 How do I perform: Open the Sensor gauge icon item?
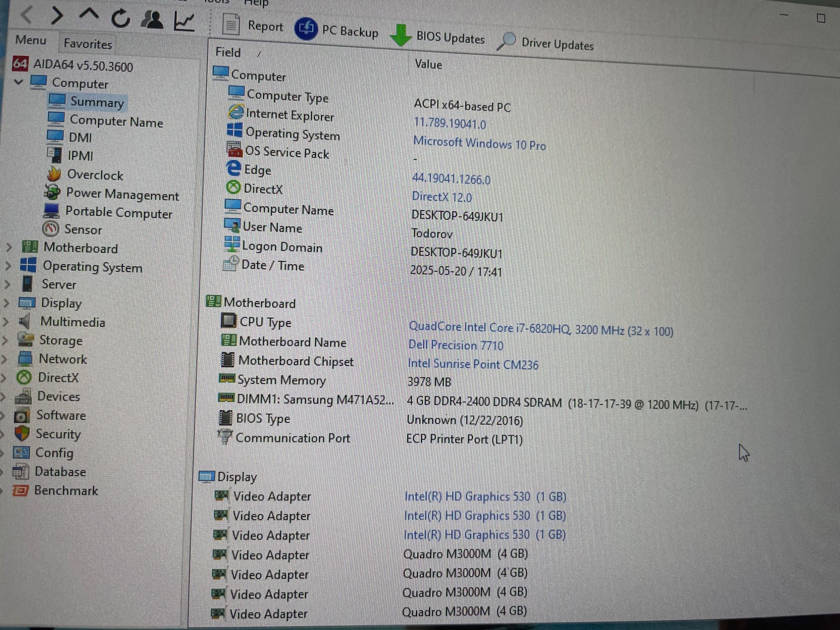[x=50, y=229]
